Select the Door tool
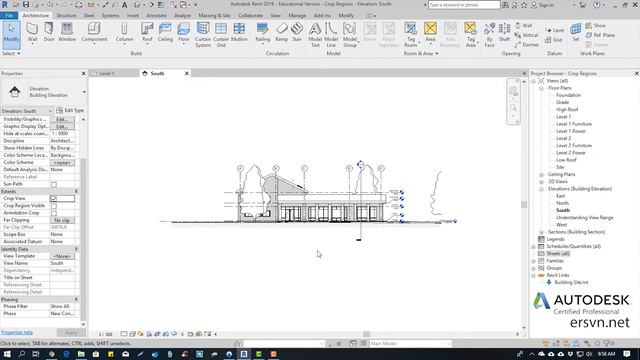The width and height of the screenshot is (640, 360). pyautogui.click(x=49, y=32)
